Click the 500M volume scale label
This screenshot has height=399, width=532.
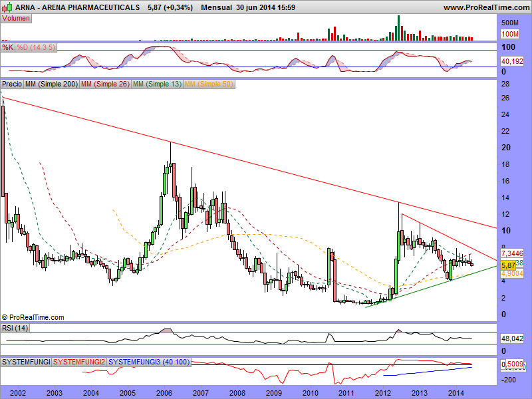tap(510, 23)
